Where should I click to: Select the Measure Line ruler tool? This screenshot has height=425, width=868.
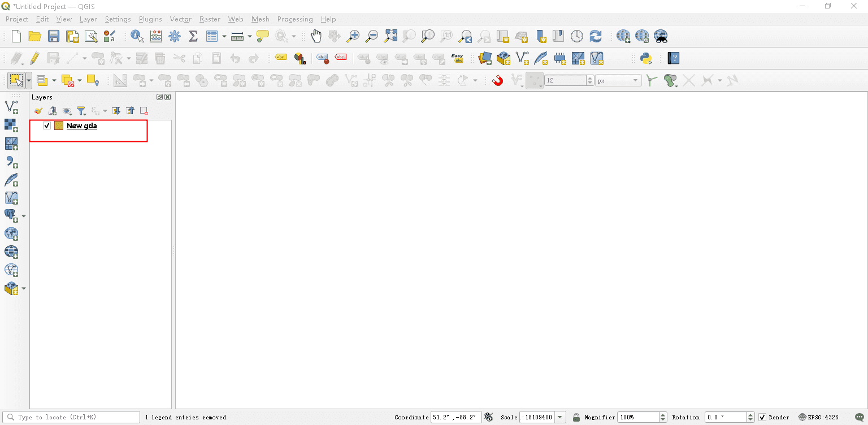click(237, 36)
